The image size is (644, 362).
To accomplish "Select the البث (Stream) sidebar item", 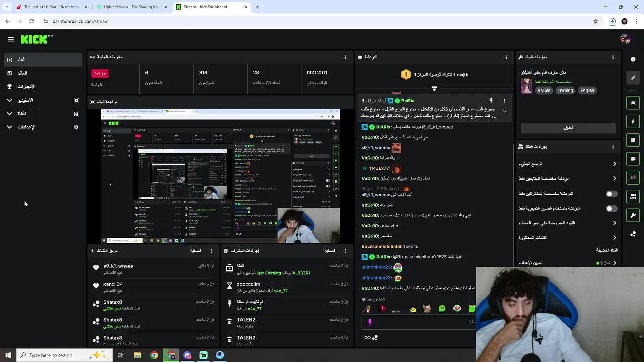I will (42, 59).
